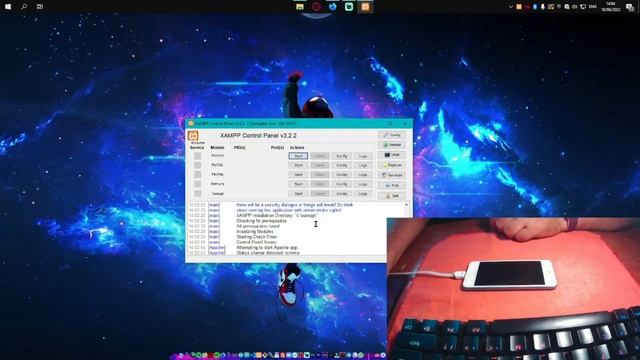
Task: Open Config for the Apache row
Action: coord(342,156)
